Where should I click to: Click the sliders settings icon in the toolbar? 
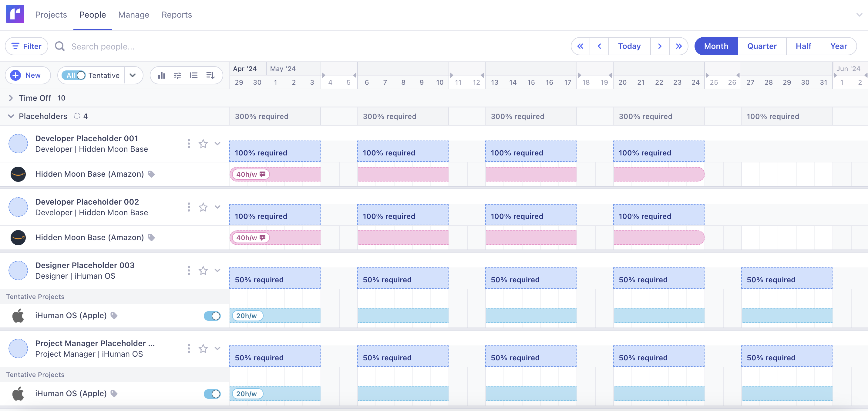click(178, 75)
